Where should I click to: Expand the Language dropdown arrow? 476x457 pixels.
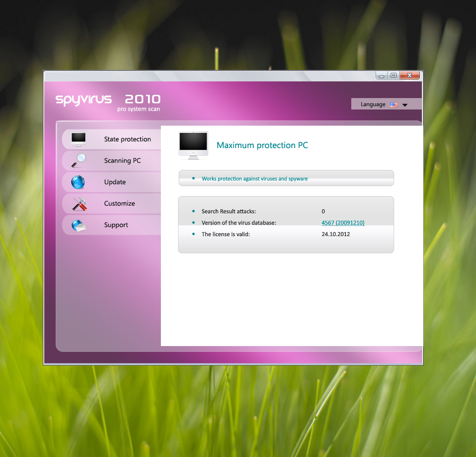405,105
